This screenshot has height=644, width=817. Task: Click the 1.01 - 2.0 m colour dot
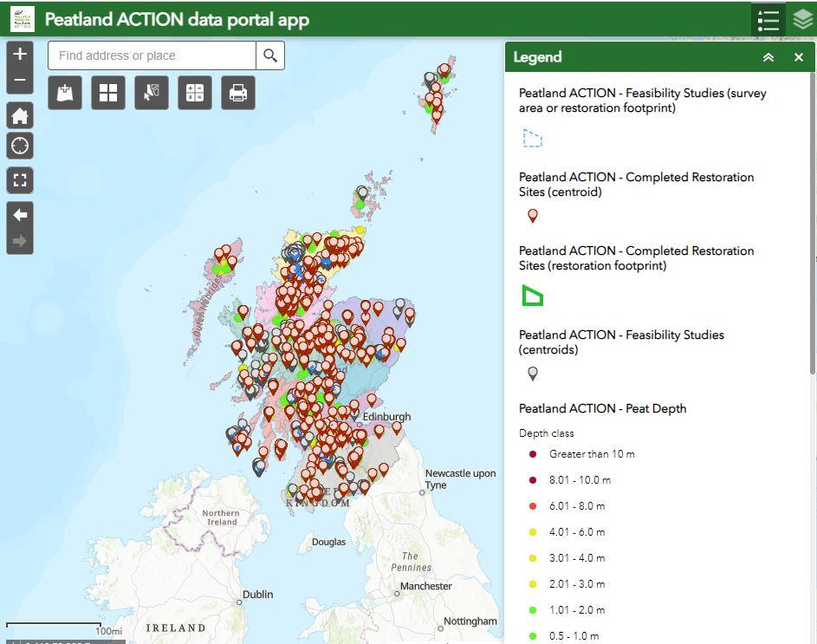[533, 610]
